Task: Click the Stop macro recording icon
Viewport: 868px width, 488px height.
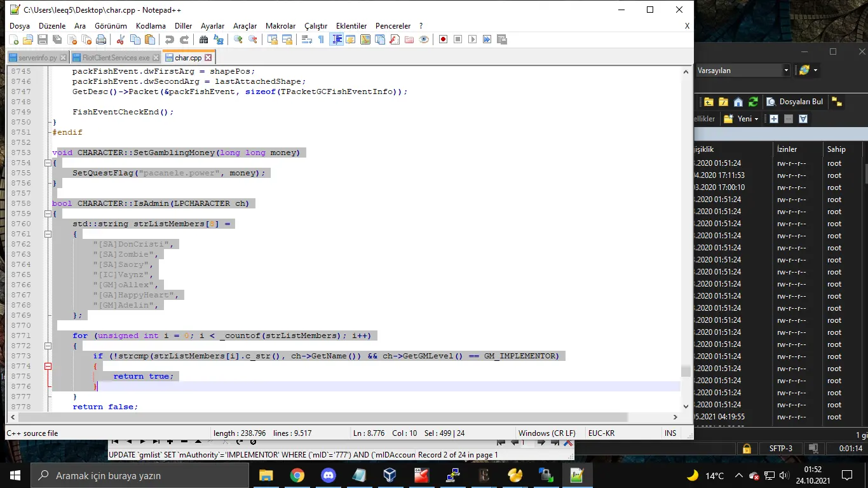Action: (x=458, y=39)
